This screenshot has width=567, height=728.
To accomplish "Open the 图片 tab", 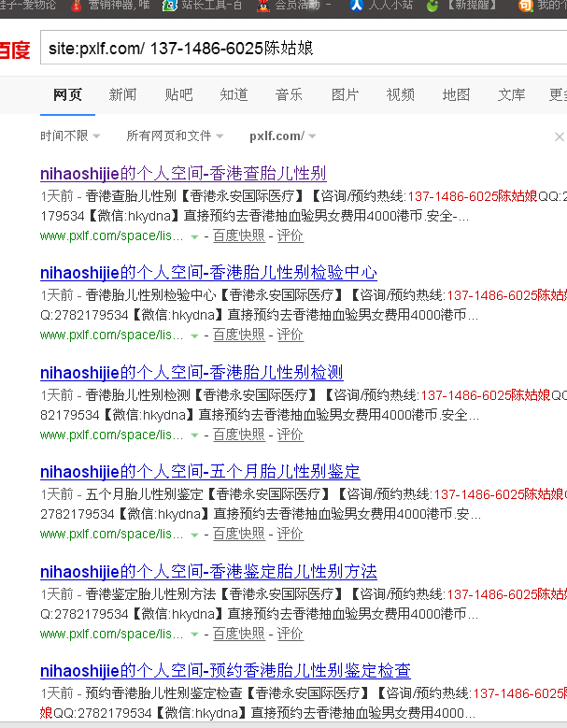I will tap(345, 94).
